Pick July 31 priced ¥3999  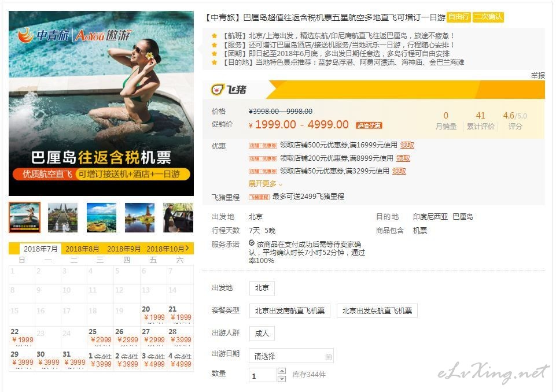tap(75, 359)
